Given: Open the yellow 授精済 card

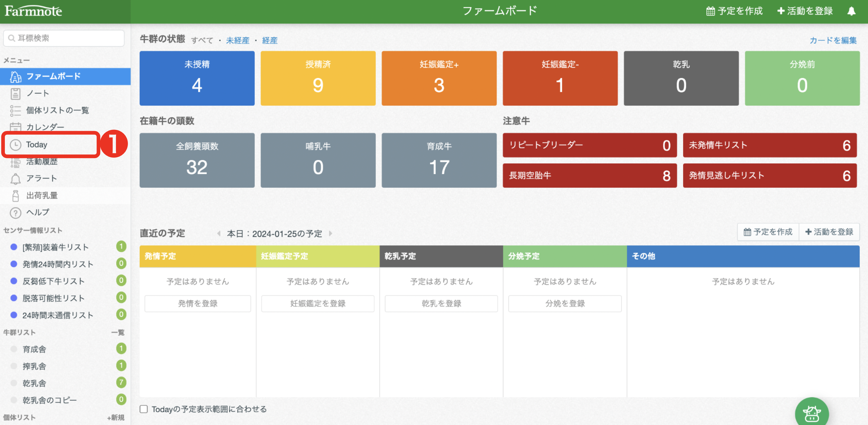Looking at the screenshot, I should (318, 78).
